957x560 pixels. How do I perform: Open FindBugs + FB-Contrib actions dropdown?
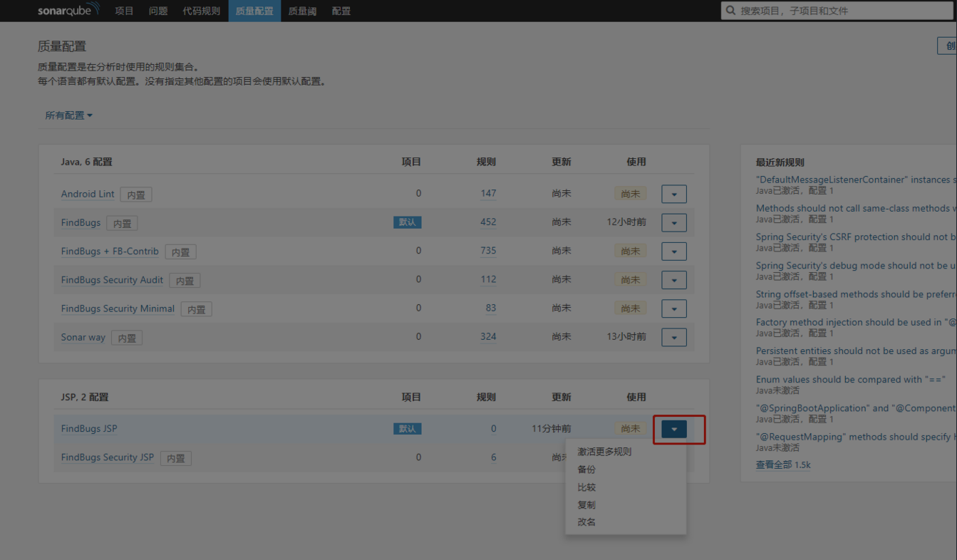tap(674, 251)
